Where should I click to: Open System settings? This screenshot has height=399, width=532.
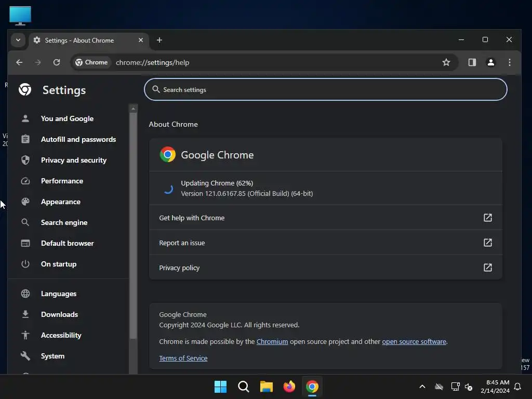[52, 356]
